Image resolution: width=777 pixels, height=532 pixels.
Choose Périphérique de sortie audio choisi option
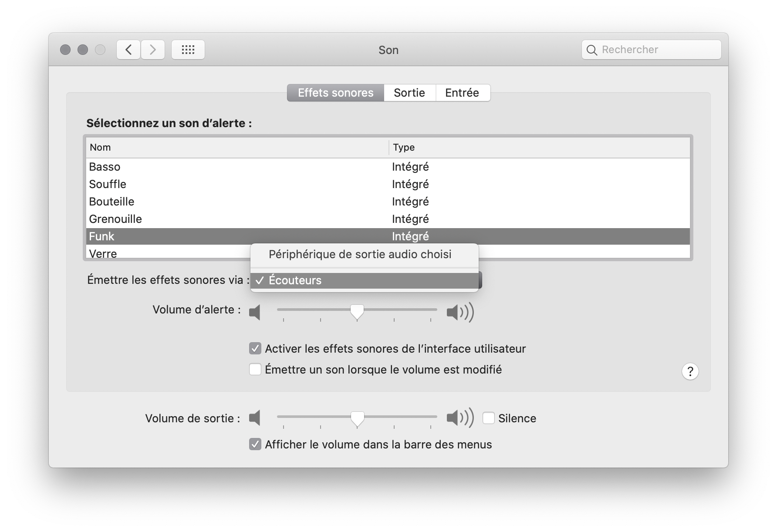(365, 254)
